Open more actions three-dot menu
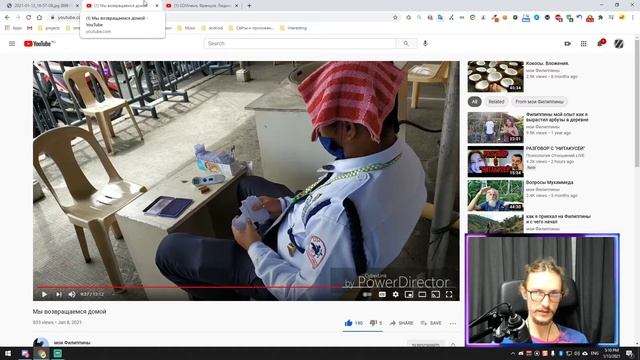 (453, 323)
